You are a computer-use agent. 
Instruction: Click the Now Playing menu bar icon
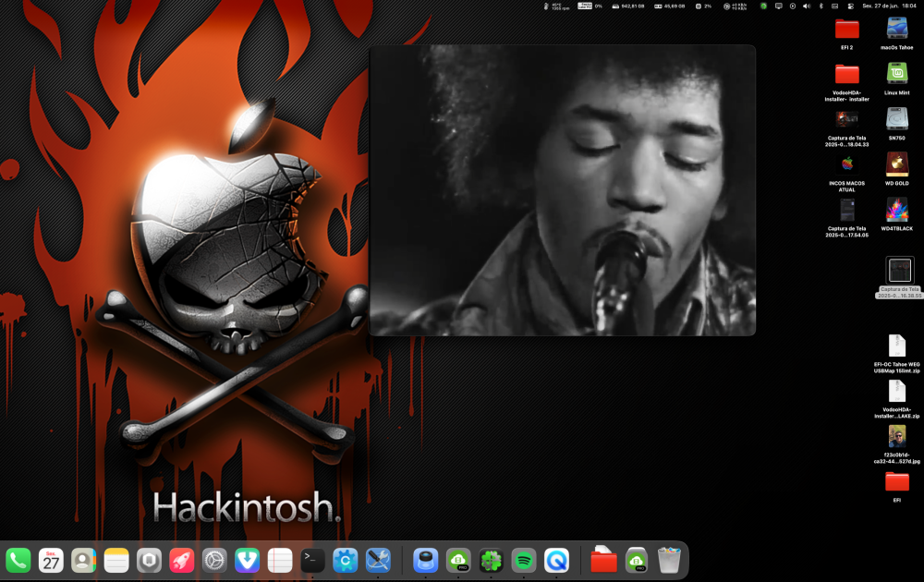click(x=793, y=6)
